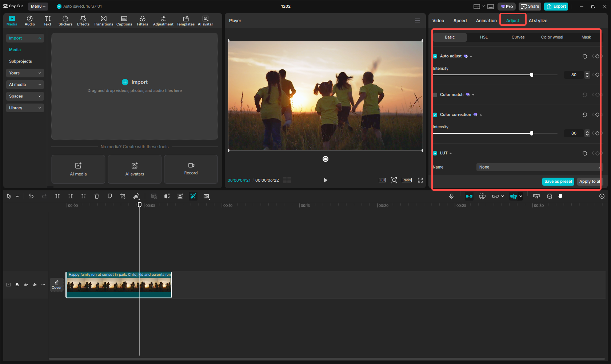Image resolution: width=611 pixels, height=364 pixels.
Task: Click the Export button
Action: click(x=556, y=6)
